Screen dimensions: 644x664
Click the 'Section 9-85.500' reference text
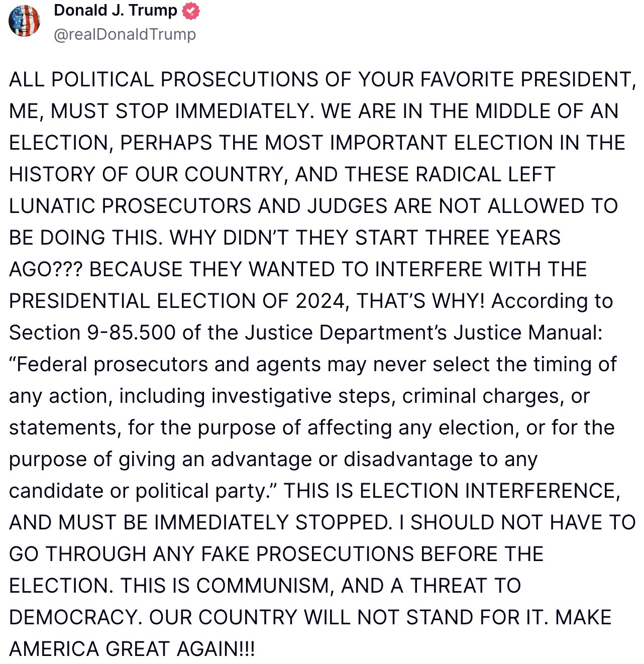click(92, 333)
